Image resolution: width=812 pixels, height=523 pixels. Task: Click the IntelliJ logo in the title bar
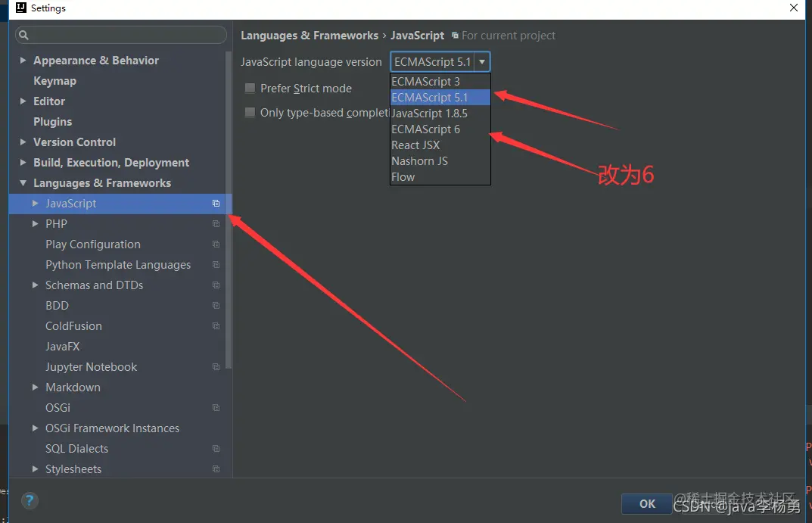point(20,8)
